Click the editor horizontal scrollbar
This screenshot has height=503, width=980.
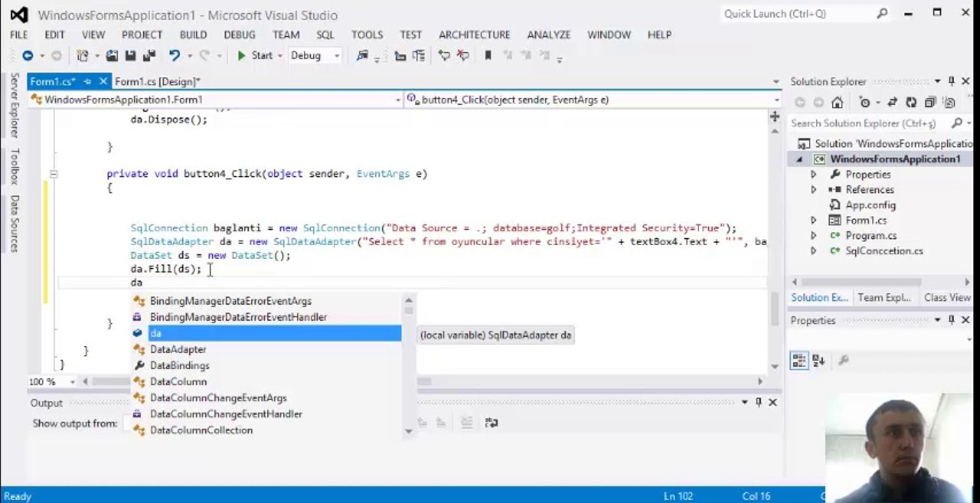[x=423, y=381]
